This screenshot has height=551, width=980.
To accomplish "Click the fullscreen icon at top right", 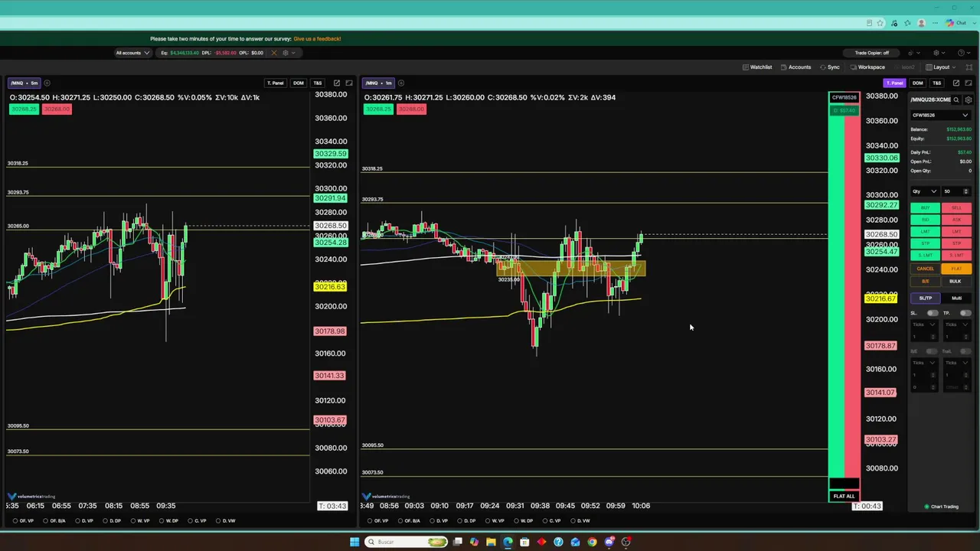I will [969, 67].
